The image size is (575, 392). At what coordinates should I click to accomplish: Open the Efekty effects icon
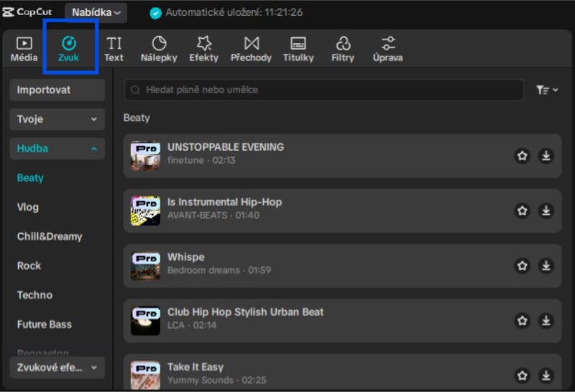pos(203,44)
